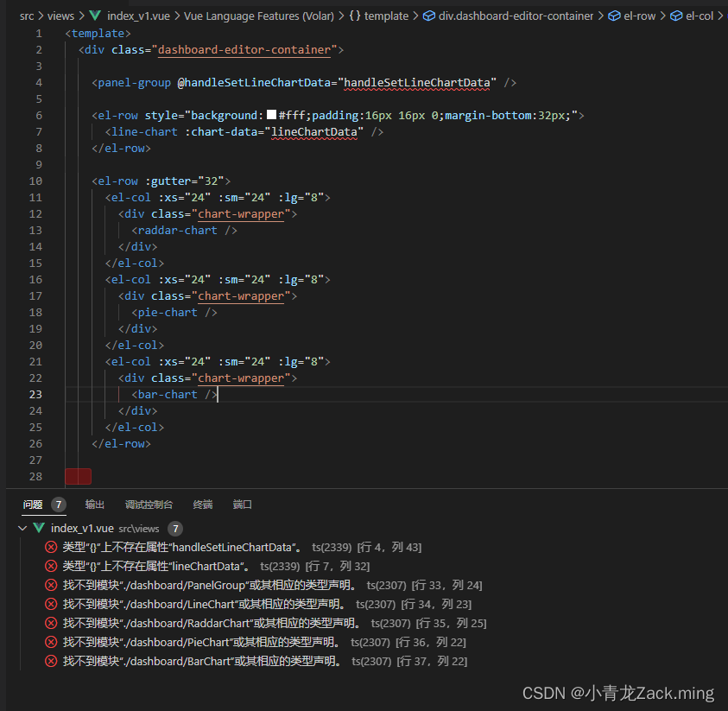
Task: Switch to the 输出 tab
Action: click(95, 505)
